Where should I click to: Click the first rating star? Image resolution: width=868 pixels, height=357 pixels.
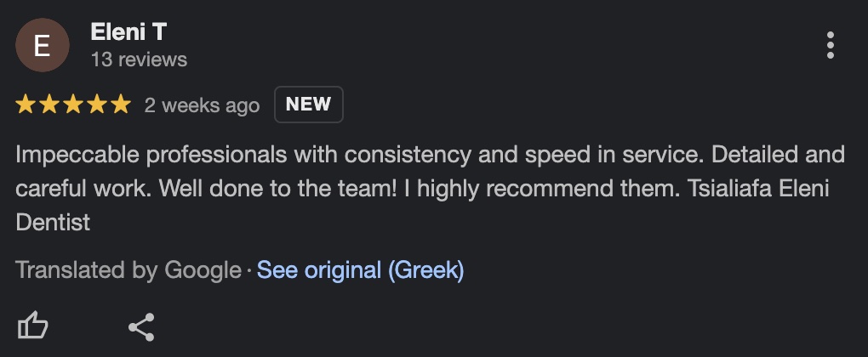(26, 105)
